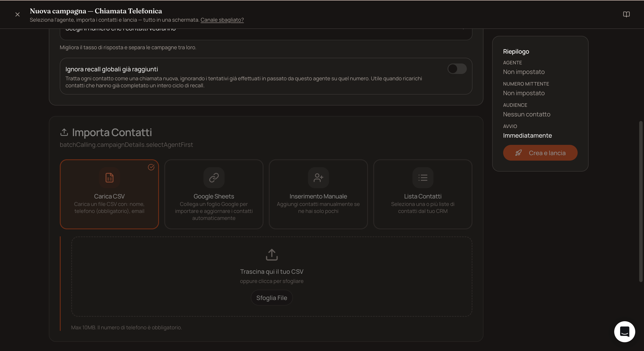Click the Carica CSV file icon
The height and width of the screenshot is (351, 644).
click(x=110, y=178)
